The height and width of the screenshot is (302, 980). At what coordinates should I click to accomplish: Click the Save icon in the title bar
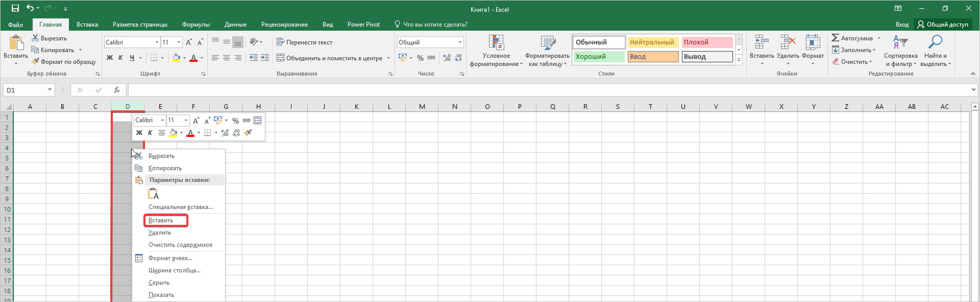pyautogui.click(x=15, y=8)
